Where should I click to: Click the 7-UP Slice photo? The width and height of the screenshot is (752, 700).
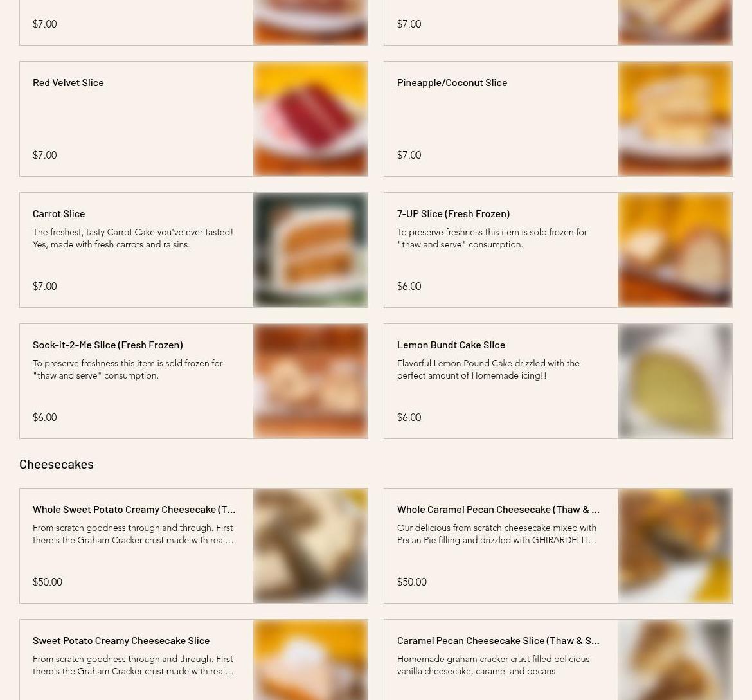pyautogui.click(x=675, y=250)
